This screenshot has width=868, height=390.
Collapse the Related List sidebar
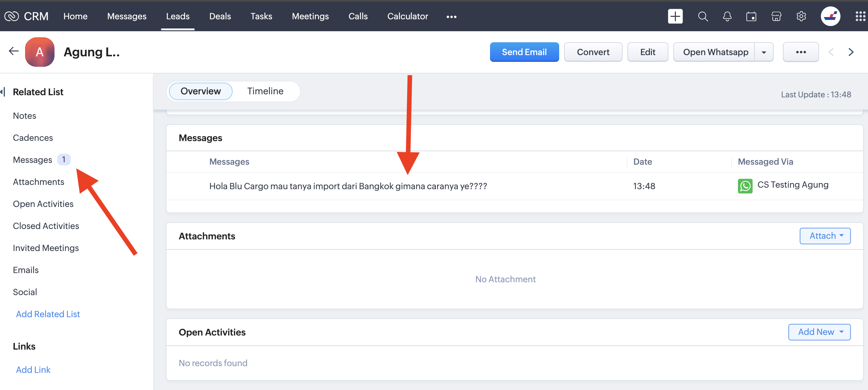(3, 92)
